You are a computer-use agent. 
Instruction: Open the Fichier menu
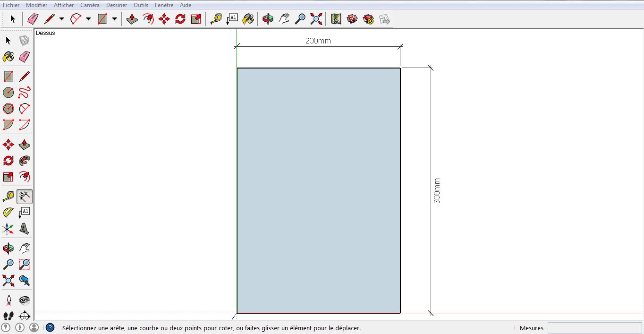tap(11, 5)
